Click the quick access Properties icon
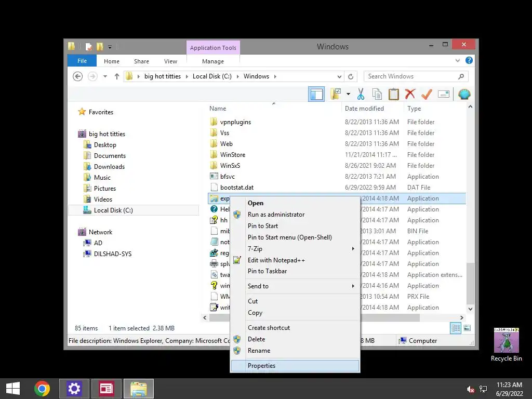The height and width of the screenshot is (399, 532). click(x=88, y=46)
